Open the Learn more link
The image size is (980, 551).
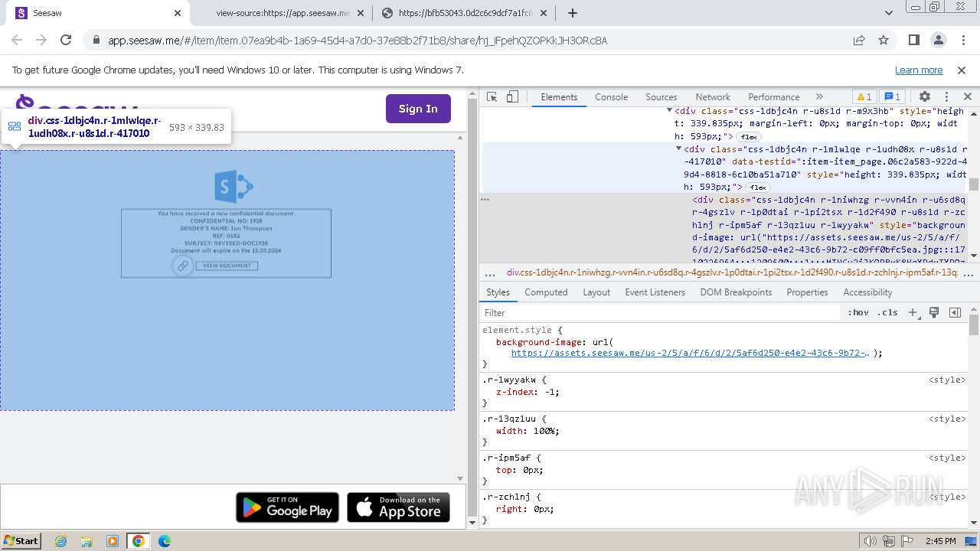tap(919, 70)
